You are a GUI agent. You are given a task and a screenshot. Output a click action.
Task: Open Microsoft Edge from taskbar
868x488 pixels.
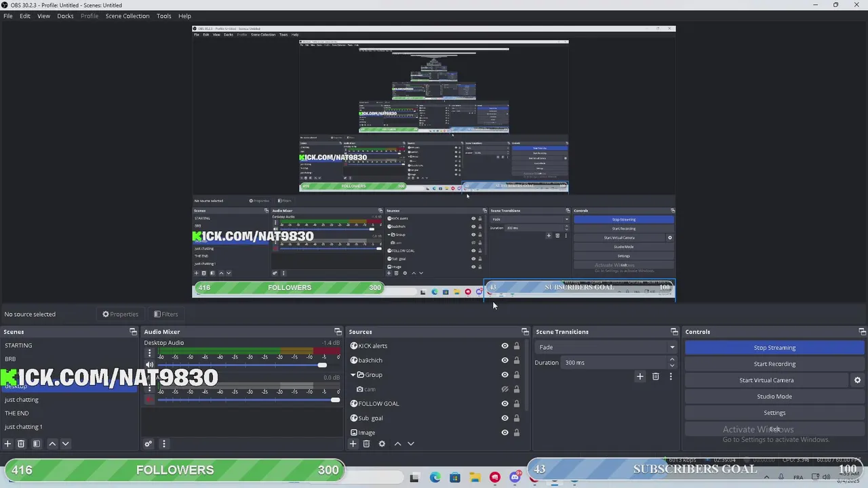435,478
